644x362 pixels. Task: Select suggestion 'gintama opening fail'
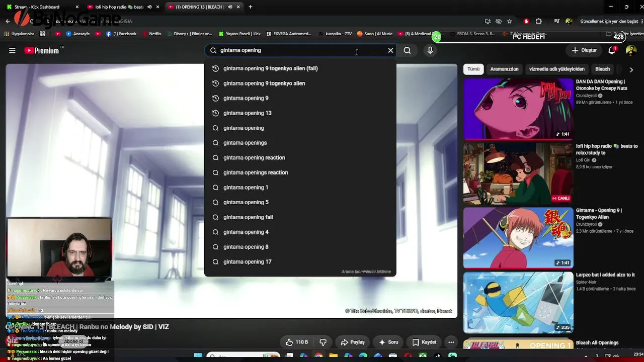click(x=300, y=217)
